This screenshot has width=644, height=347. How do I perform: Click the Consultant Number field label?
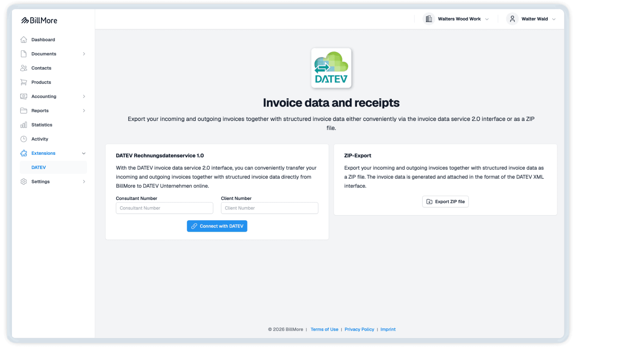pyautogui.click(x=137, y=199)
